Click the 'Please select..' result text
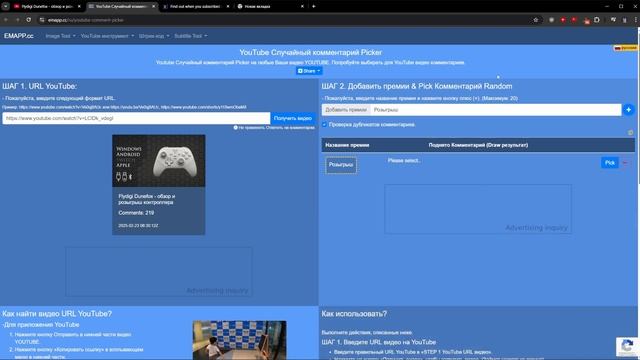This screenshot has width=640, height=360. [x=404, y=161]
